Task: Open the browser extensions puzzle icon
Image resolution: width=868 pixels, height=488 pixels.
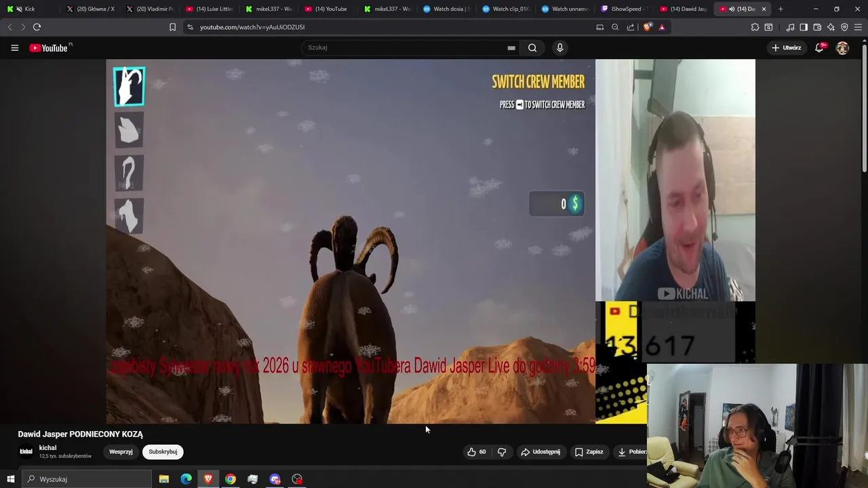Action: [755, 27]
